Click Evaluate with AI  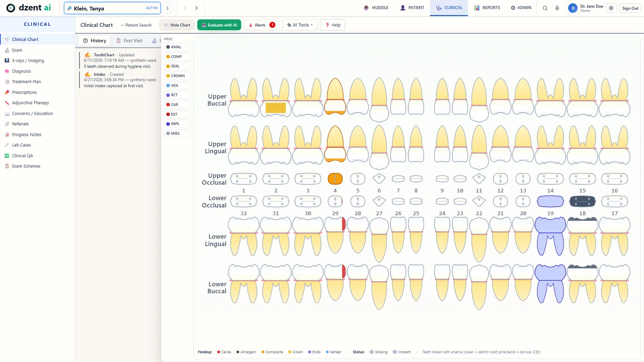tap(219, 25)
